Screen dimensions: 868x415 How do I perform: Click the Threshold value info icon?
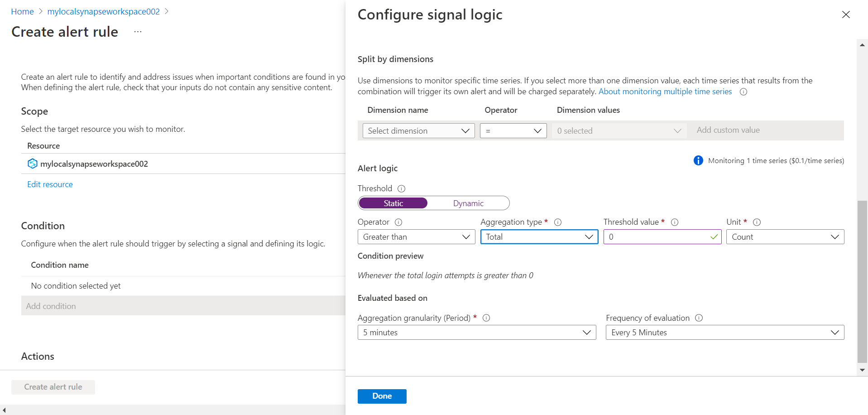(675, 222)
